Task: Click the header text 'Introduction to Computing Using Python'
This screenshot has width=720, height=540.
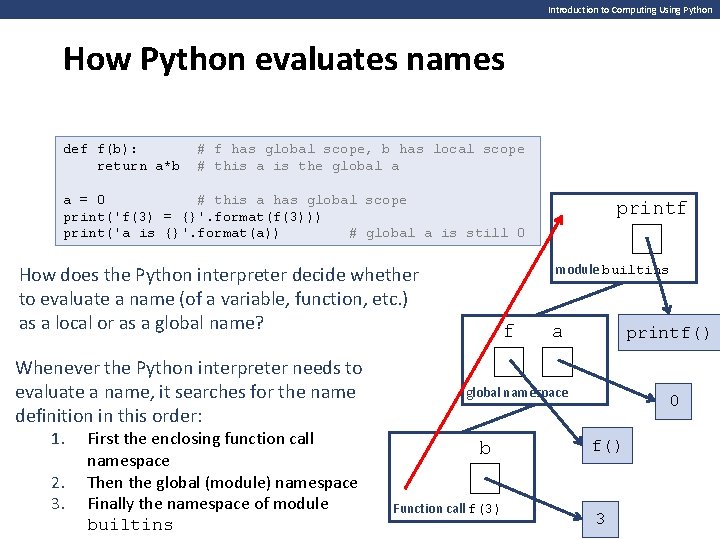Action: 630,10
